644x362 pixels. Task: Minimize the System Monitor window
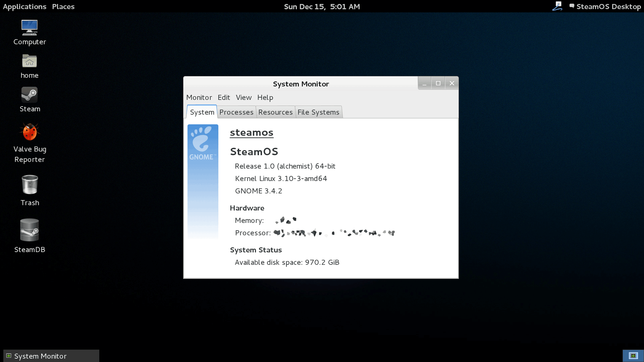pos(425,83)
